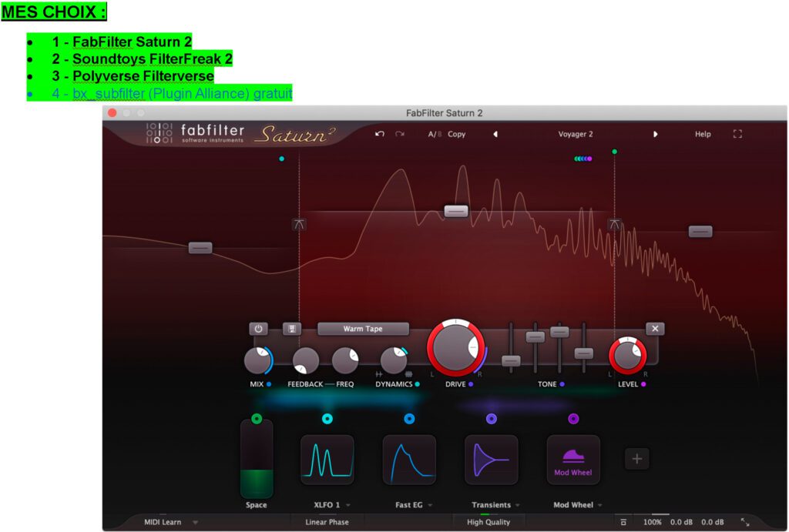Expand the XLFO 1 dropdown arrow

coord(348,506)
